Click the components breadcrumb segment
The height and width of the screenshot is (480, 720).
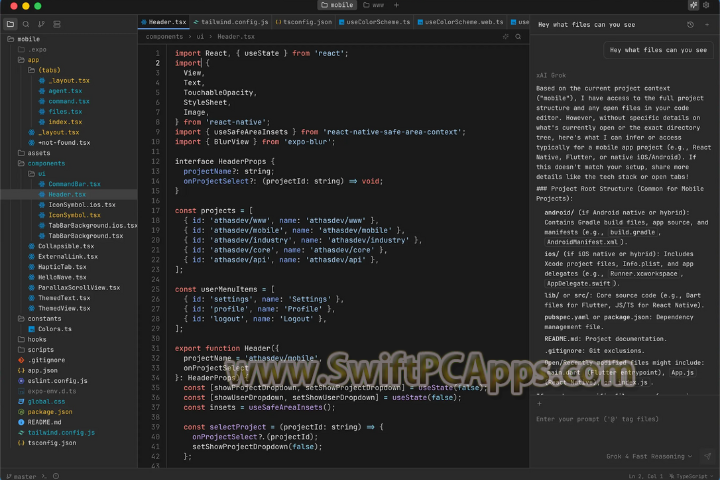(x=164, y=37)
